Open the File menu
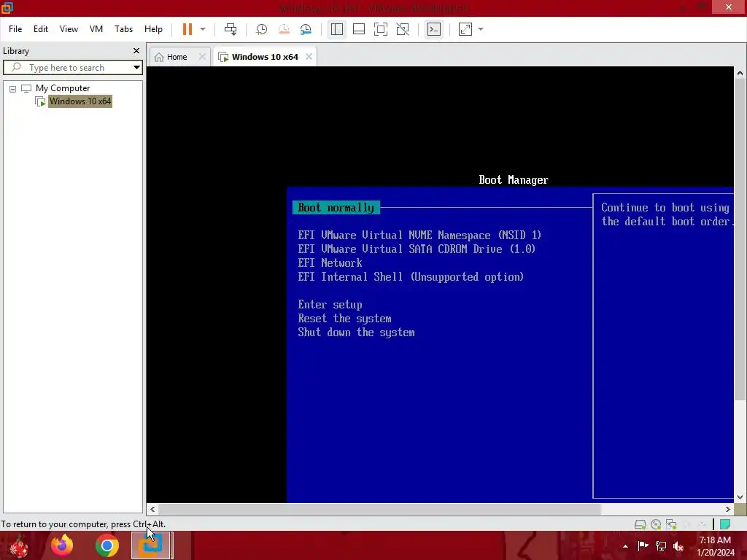This screenshot has height=560, width=747. point(15,29)
